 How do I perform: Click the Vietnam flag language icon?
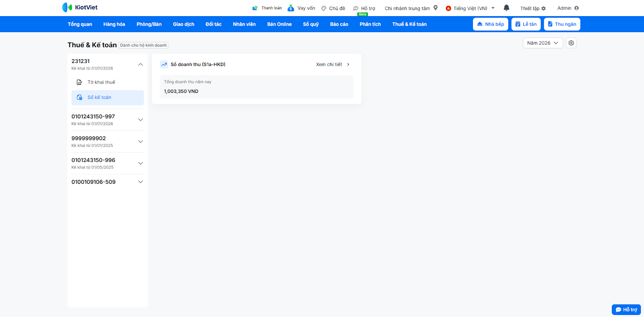point(448,8)
